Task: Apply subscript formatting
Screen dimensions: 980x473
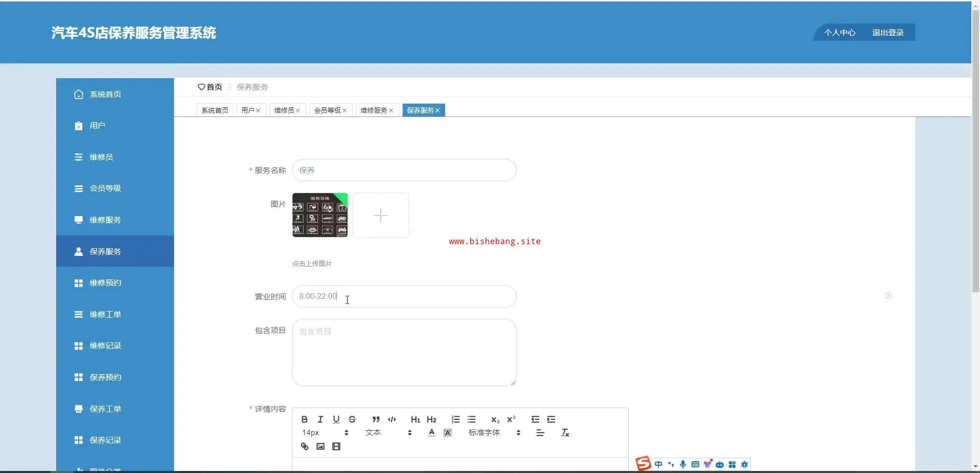Action: [x=495, y=419]
